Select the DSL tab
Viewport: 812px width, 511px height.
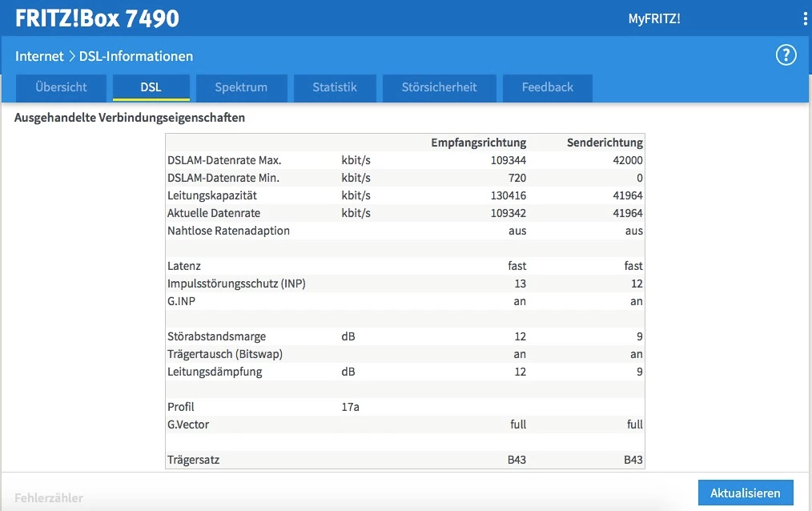[x=151, y=87]
